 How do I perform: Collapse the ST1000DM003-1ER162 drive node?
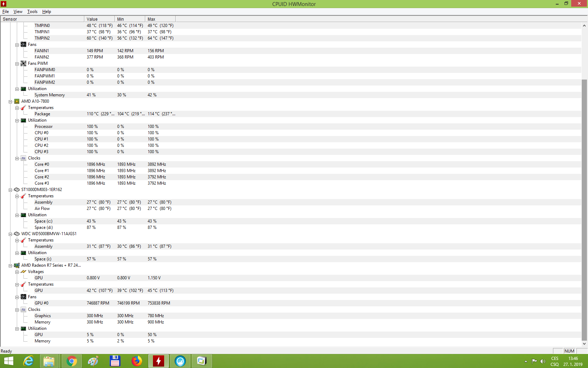tap(10, 190)
